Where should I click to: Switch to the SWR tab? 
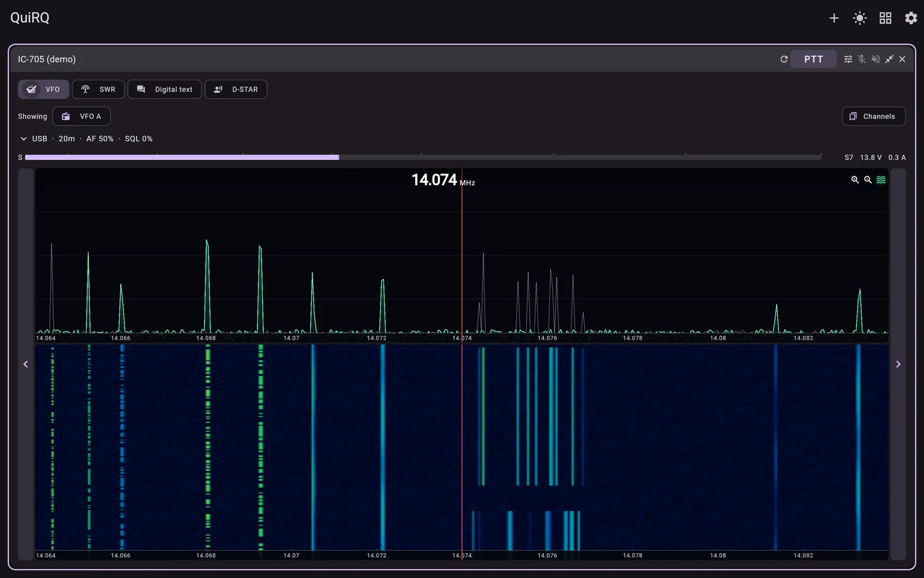pos(98,89)
